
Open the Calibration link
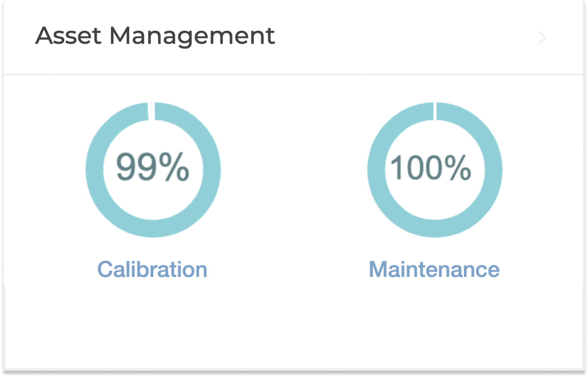tap(153, 269)
